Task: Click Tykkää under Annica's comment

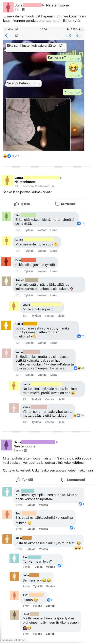Action: (29, 295)
